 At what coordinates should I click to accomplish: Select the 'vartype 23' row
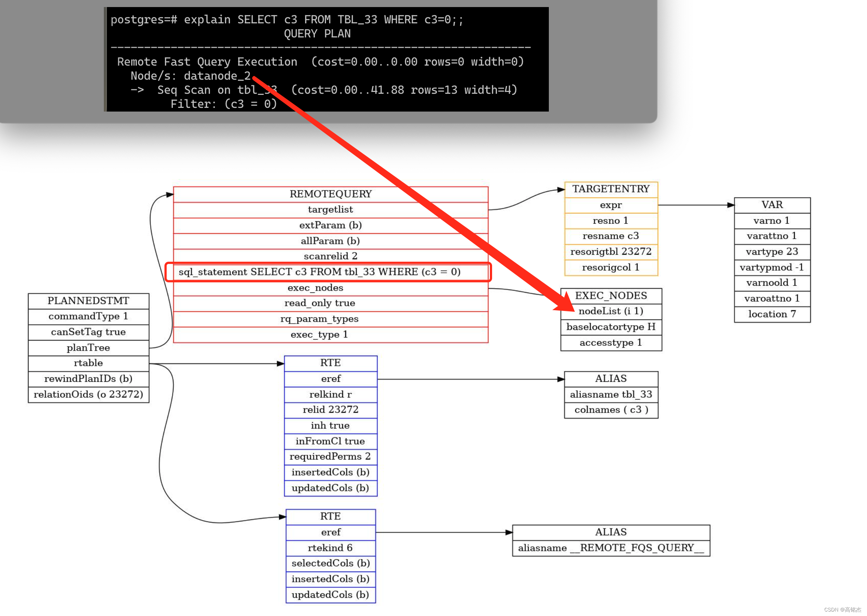click(x=772, y=252)
